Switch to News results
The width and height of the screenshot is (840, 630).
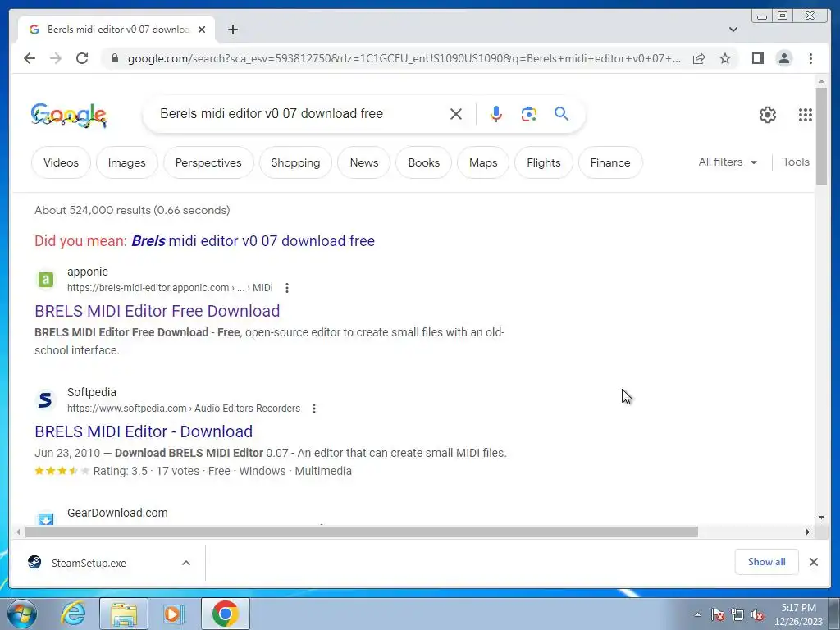point(363,162)
